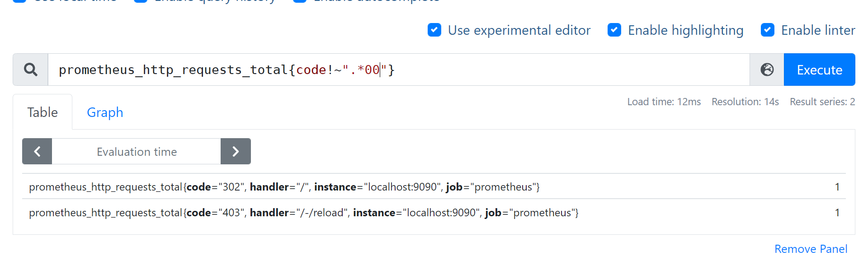Click job="prometheus" in the first result row
This screenshot has height=270, width=868.
[492, 187]
